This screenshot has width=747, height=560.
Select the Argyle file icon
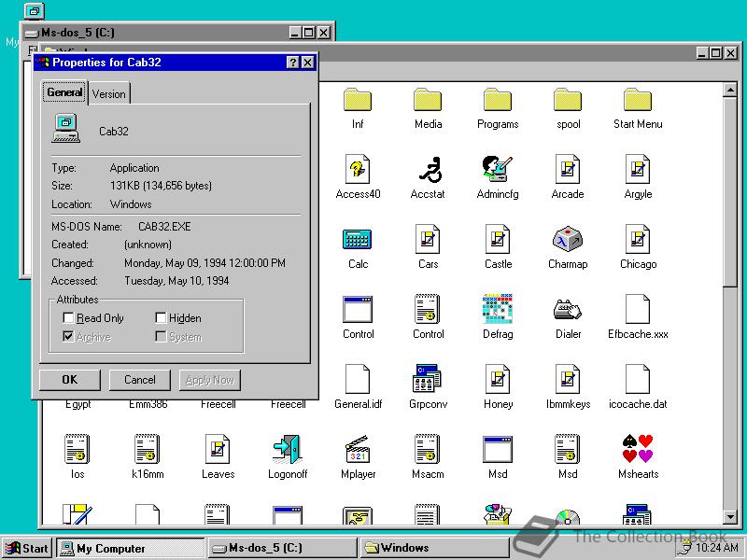click(638, 170)
